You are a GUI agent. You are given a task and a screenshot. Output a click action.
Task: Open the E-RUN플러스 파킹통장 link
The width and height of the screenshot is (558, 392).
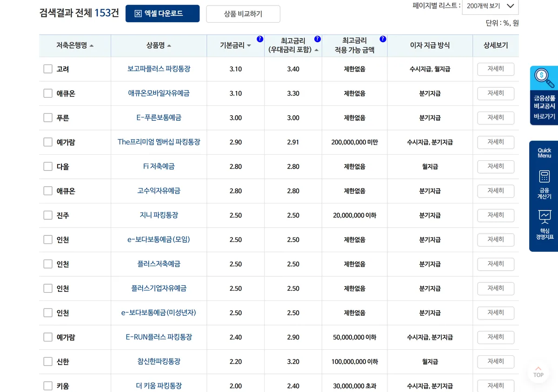click(x=159, y=337)
